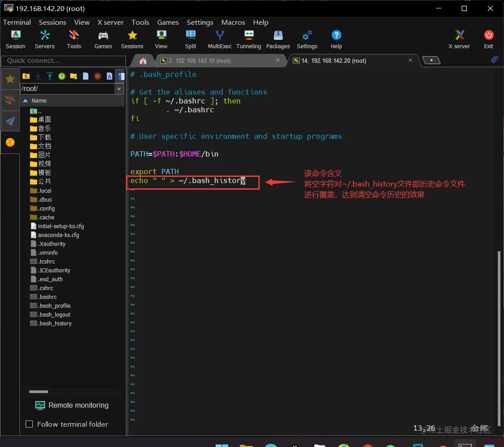Screen dimensions: 504x447
Task: Click the red delete icon in SFTP toolbar
Action: point(97,76)
